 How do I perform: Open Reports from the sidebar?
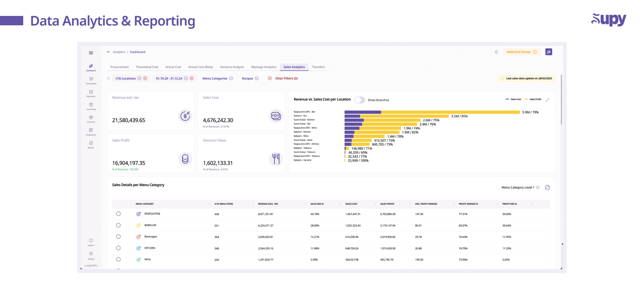(90, 145)
